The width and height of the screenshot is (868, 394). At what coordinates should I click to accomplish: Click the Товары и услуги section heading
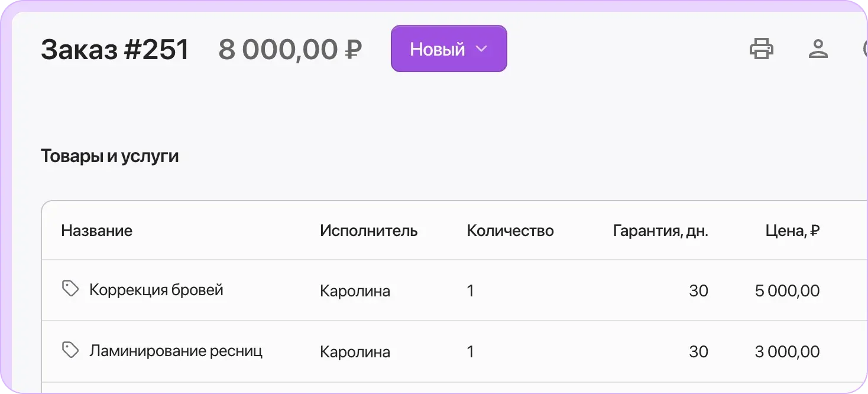[x=110, y=156]
